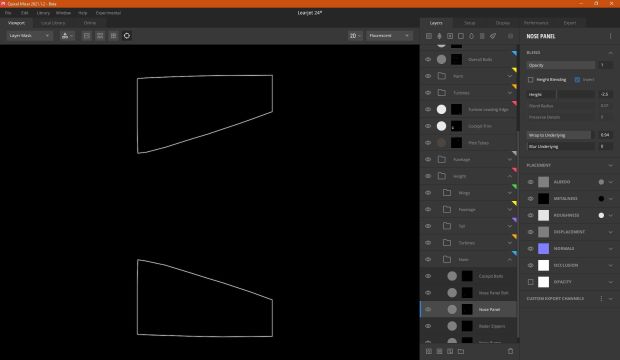Screen dimensions: 620x360
Task: Expand the Wings folder
Action: point(510,193)
